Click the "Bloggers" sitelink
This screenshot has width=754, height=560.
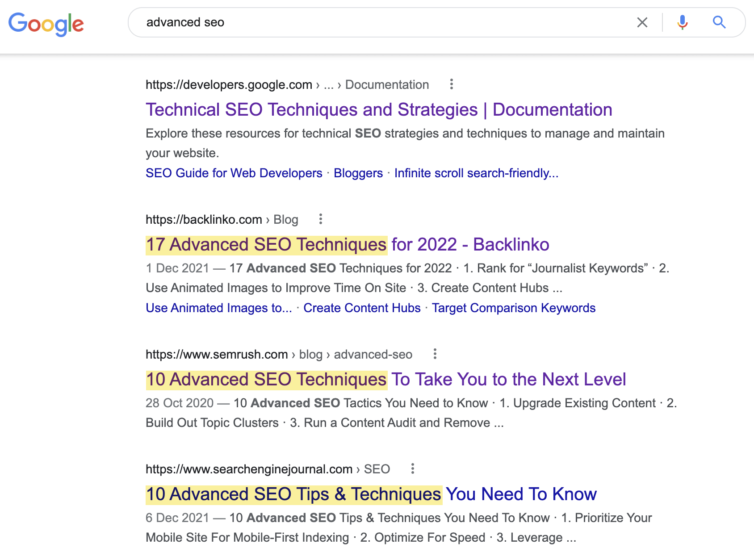tap(358, 173)
